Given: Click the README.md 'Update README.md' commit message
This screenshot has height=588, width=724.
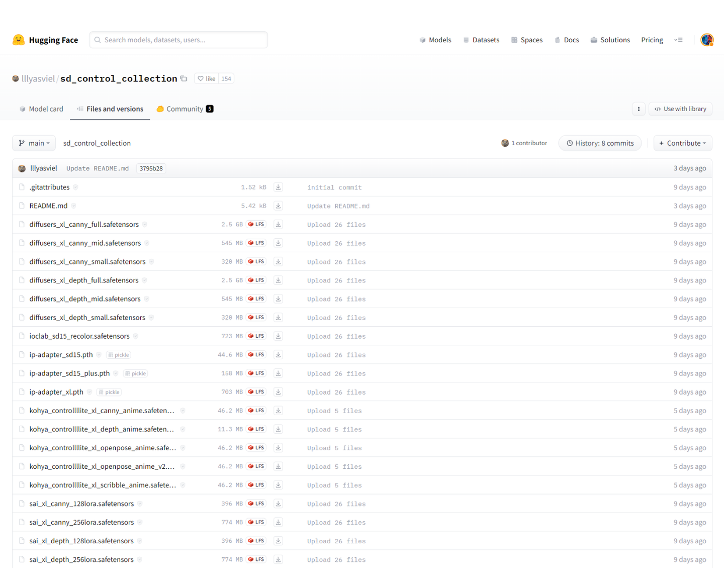Looking at the screenshot, I should pyautogui.click(x=338, y=206).
